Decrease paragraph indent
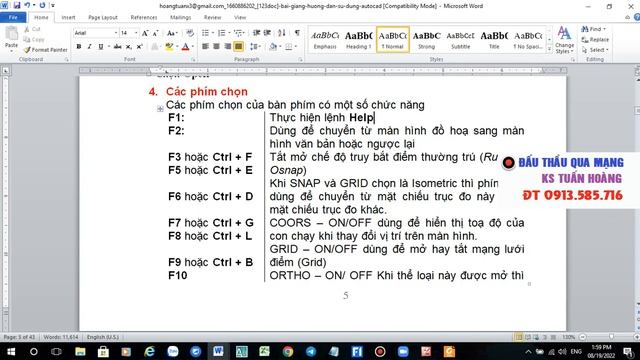 point(256,33)
